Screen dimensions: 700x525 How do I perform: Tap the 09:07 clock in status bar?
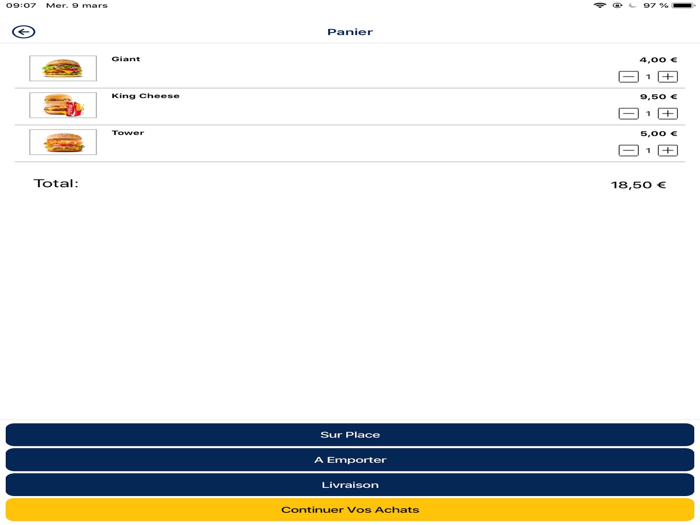coord(21,5)
